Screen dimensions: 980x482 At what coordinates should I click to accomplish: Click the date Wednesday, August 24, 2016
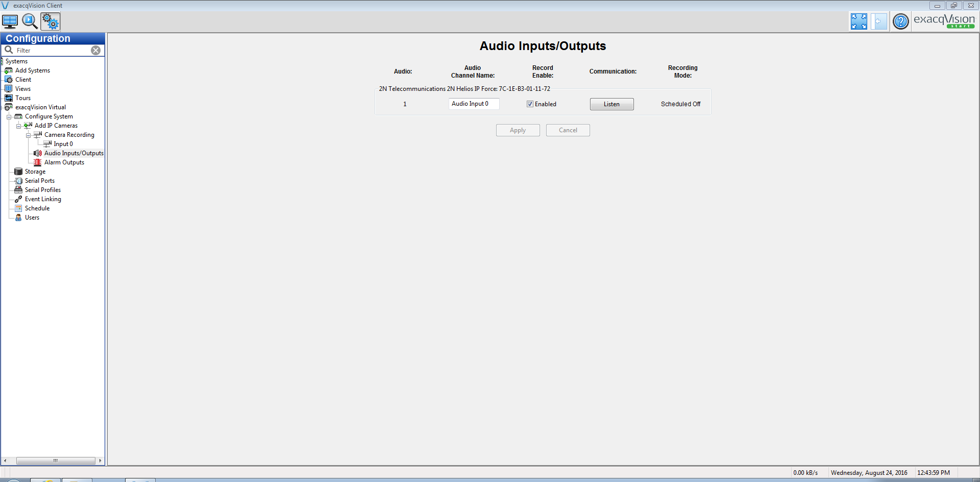[869, 473]
